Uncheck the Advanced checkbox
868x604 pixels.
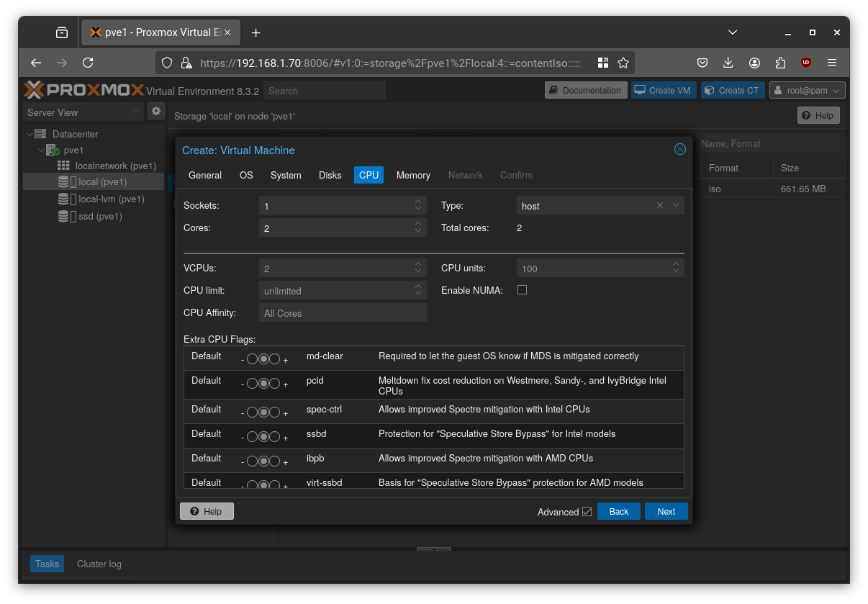(x=587, y=511)
